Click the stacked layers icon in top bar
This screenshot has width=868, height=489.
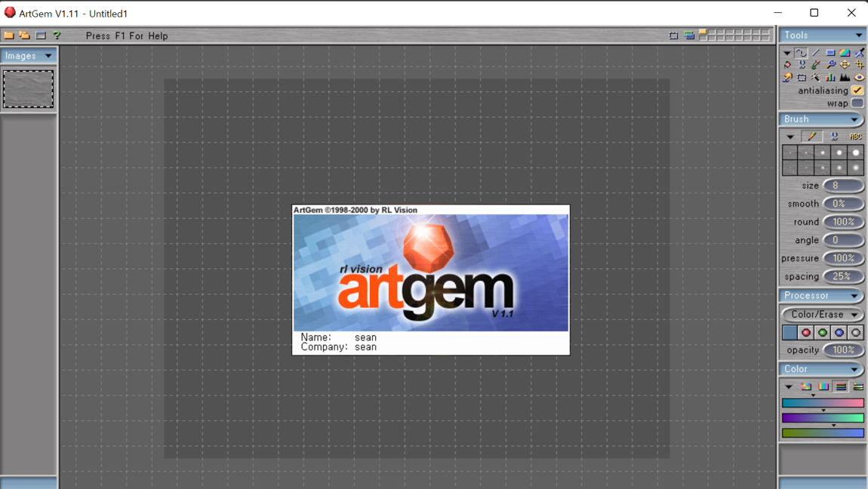coord(689,35)
